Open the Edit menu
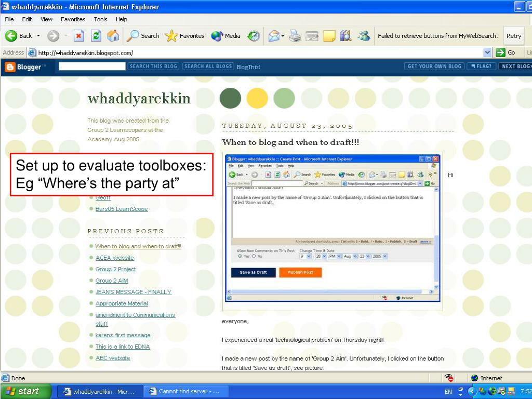The height and width of the screenshot is (399, 532). pyautogui.click(x=27, y=19)
